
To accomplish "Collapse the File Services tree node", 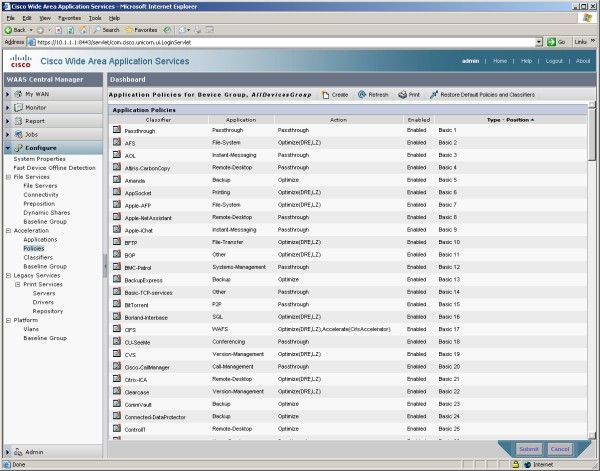I will click(x=8, y=177).
